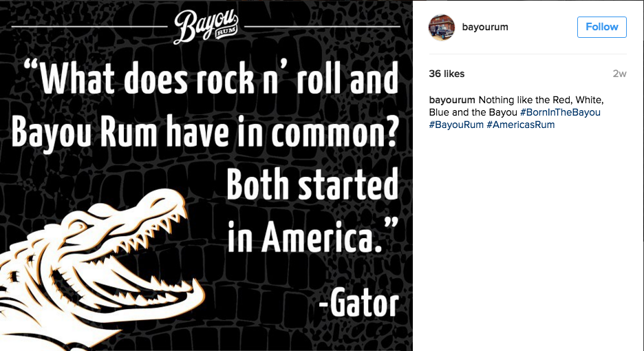Follow the bayourum account

[x=601, y=27]
